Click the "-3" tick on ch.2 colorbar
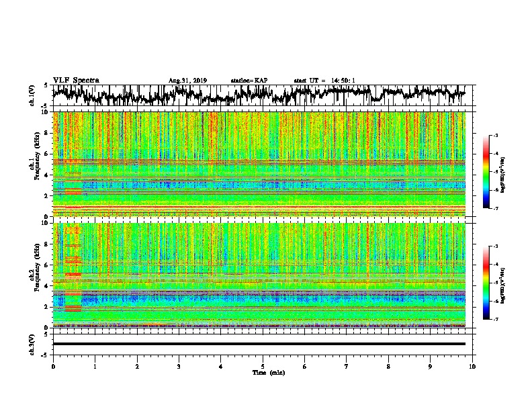 pos(495,246)
